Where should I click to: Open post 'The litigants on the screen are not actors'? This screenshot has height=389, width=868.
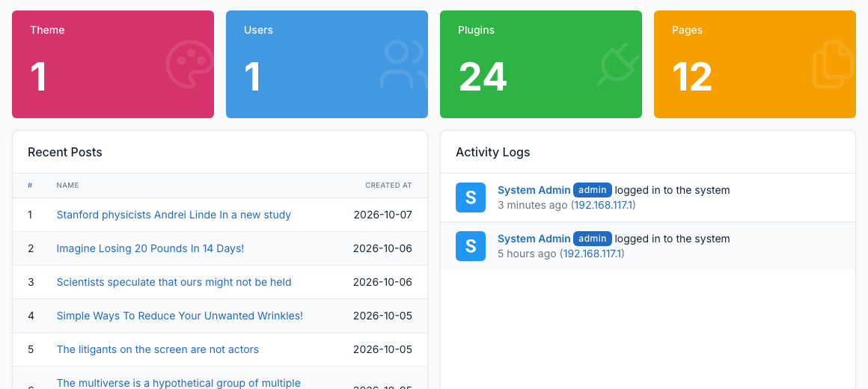[158, 349]
